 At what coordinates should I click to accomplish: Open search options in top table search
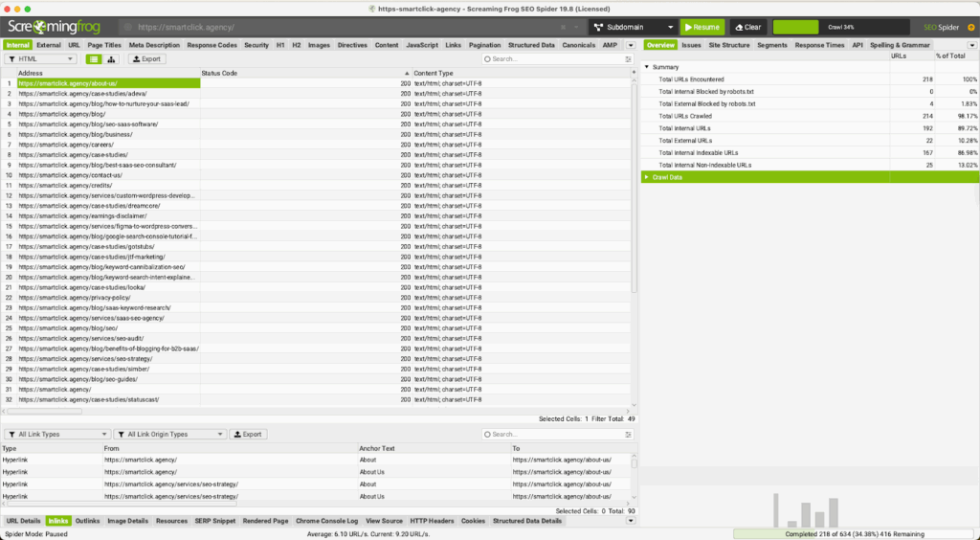(x=628, y=58)
